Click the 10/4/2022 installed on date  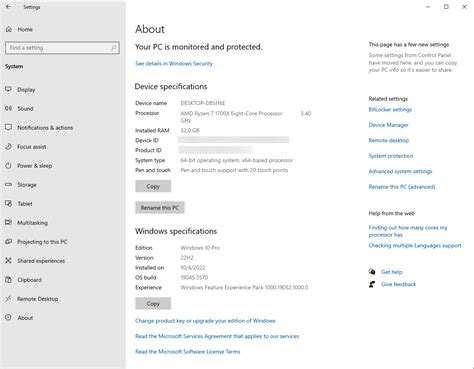tap(193, 268)
